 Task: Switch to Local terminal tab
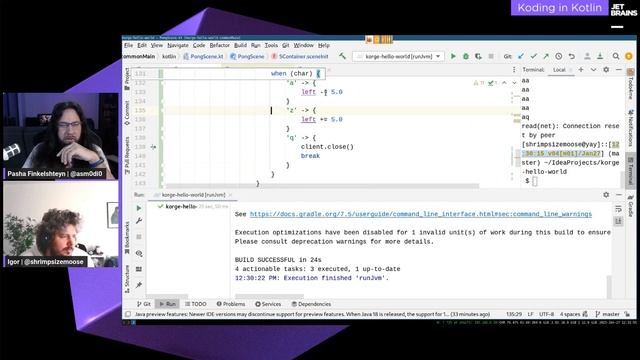tap(559, 70)
